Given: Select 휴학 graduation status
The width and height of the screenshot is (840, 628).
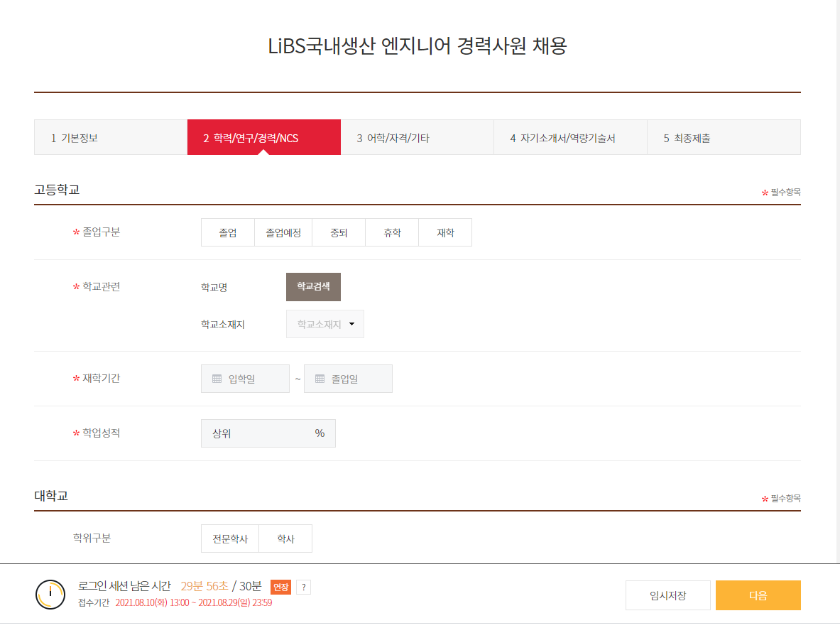Looking at the screenshot, I should click(x=392, y=232).
